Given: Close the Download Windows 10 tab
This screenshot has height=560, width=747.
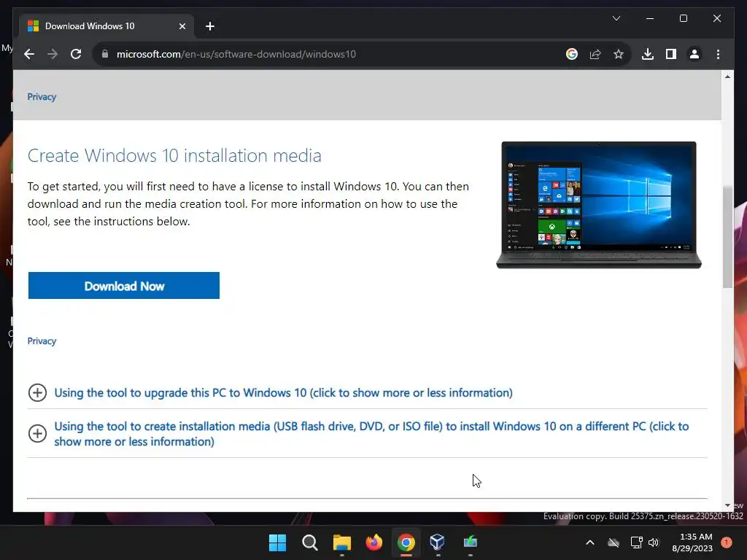Looking at the screenshot, I should [182, 26].
